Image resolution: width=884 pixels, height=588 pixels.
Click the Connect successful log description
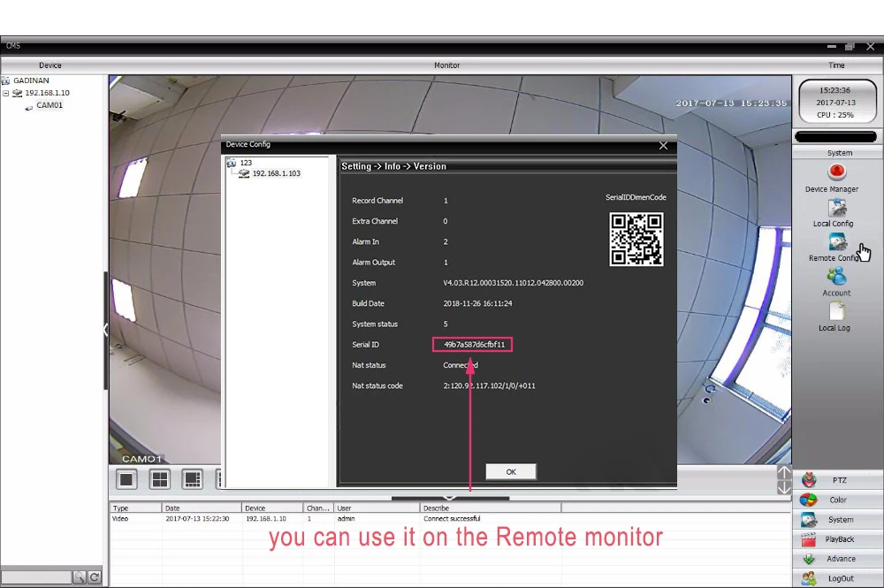(x=452, y=519)
